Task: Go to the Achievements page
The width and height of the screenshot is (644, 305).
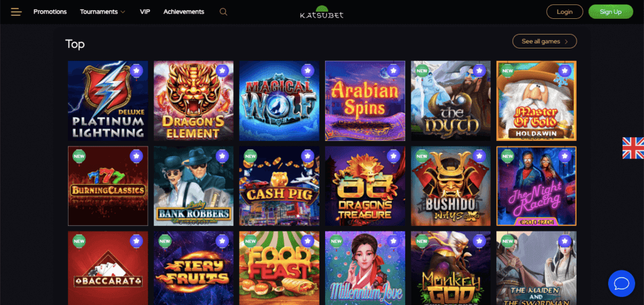Action: [x=184, y=12]
